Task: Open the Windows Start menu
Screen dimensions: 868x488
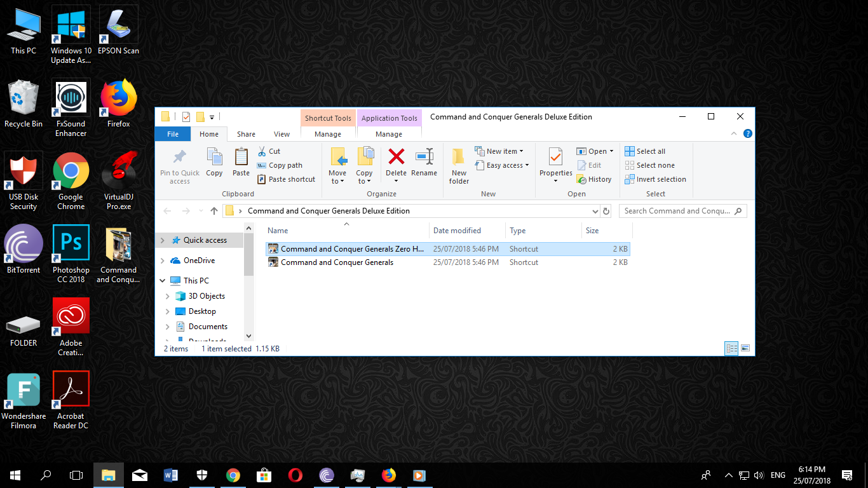Action: [15, 475]
